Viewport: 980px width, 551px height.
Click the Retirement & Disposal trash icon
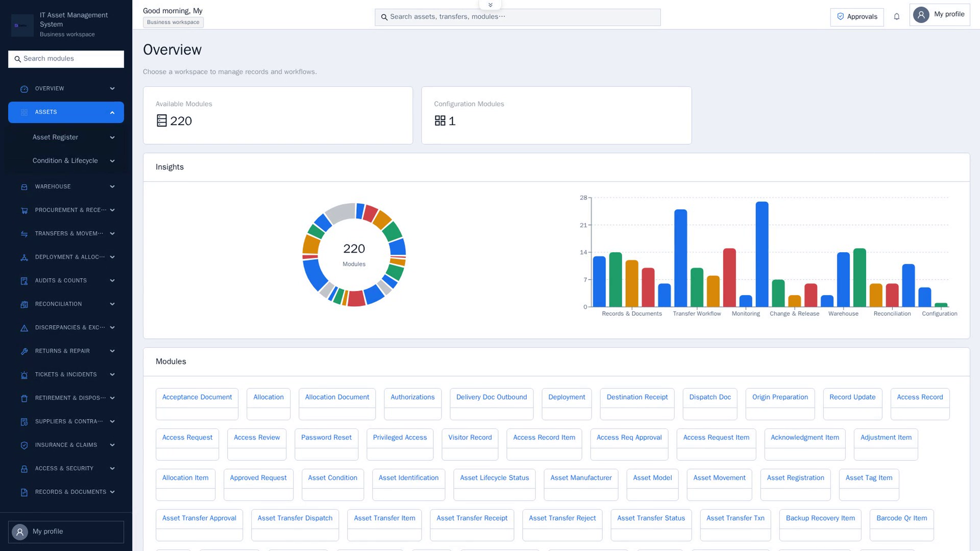tap(24, 398)
